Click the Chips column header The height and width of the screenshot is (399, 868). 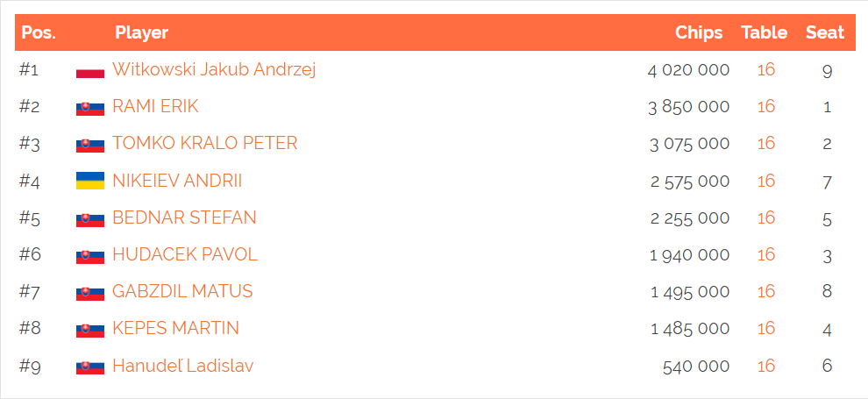click(699, 32)
